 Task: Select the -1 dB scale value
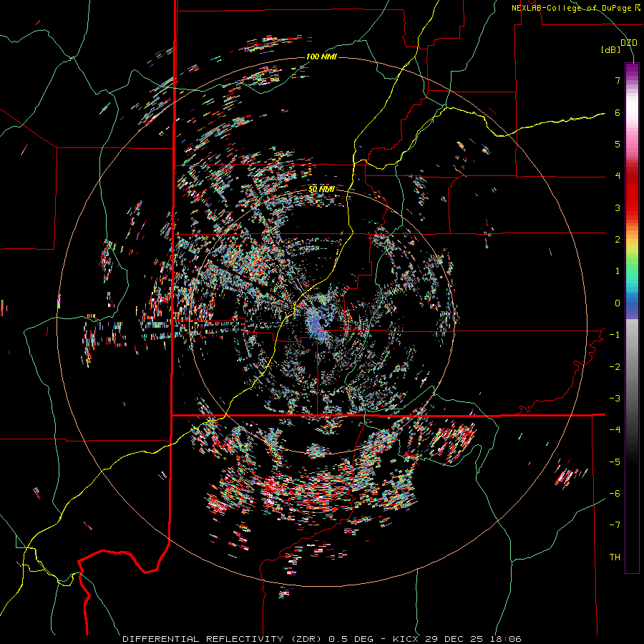pyautogui.click(x=615, y=335)
